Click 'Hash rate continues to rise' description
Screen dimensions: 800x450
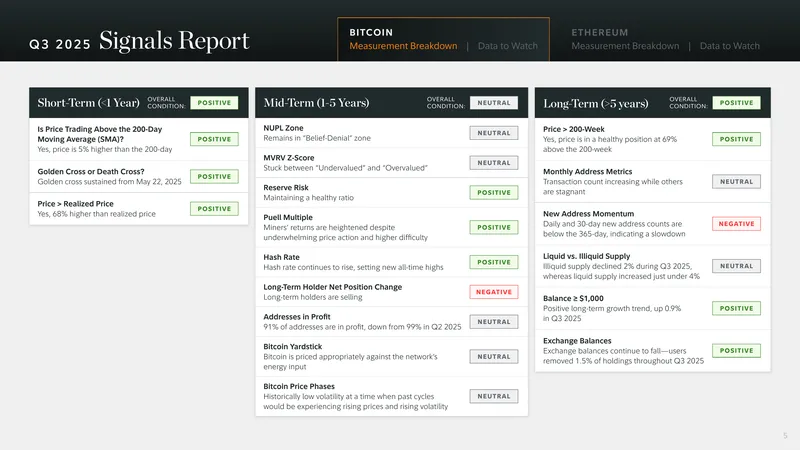tap(353, 267)
